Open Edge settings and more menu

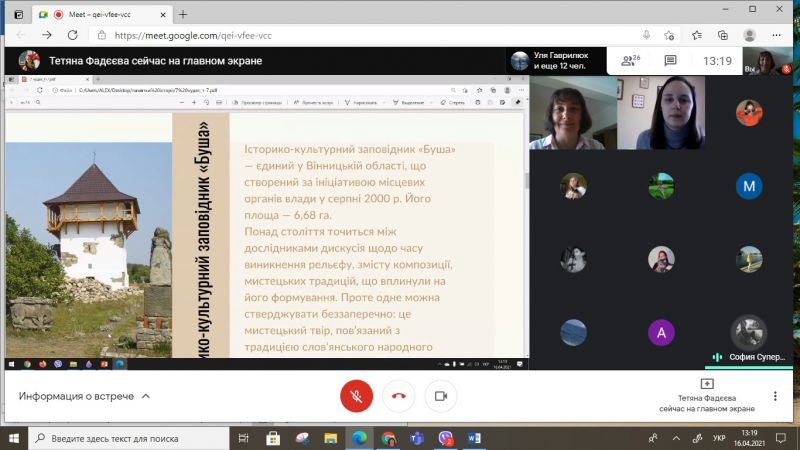point(777,35)
